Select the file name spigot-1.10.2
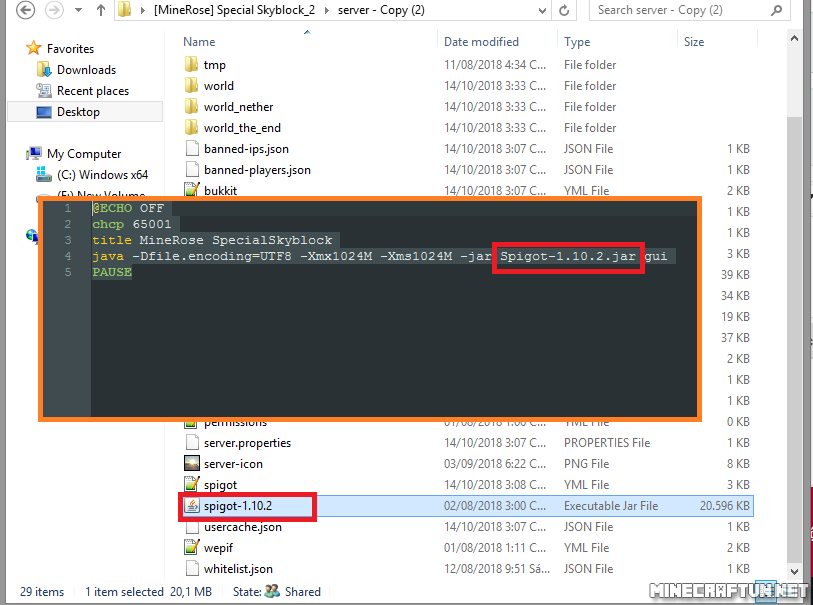The height and width of the screenshot is (605, 813). click(238, 506)
